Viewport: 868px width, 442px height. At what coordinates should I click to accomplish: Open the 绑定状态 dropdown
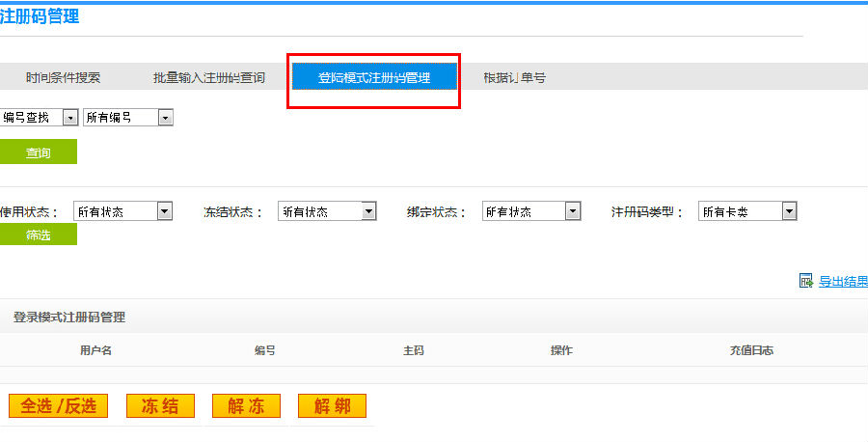531,211
